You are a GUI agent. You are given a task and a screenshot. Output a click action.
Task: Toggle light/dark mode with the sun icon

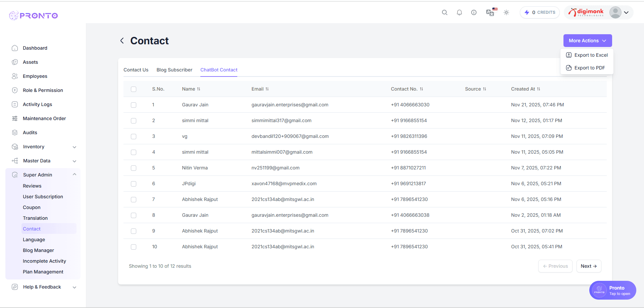506,12
